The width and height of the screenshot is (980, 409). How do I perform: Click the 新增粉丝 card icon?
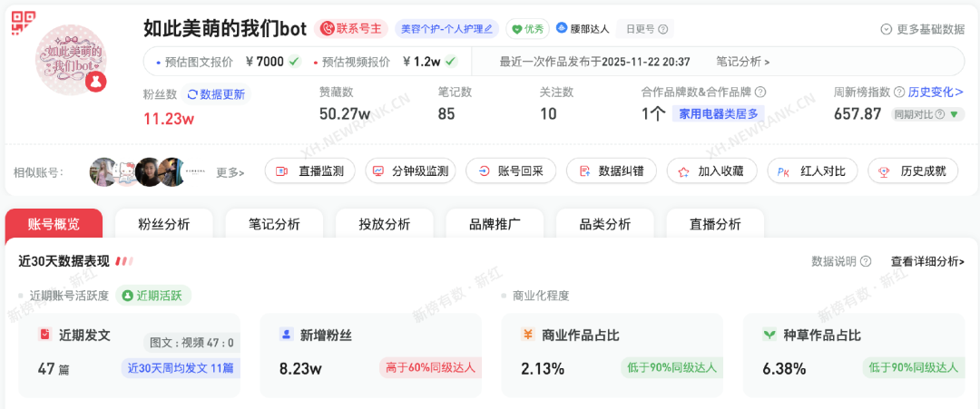coord(286,335)
